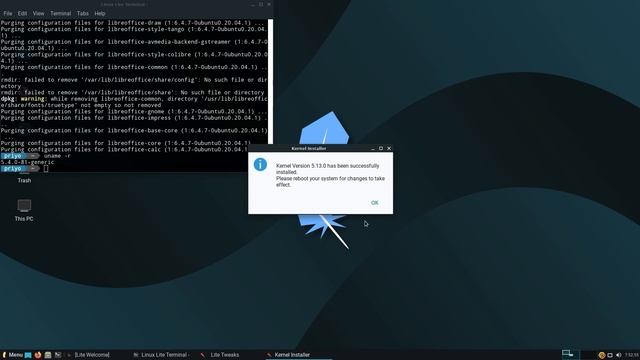The width and height of the screenshot is (640, 360).
Task: Open the Tabs menu in the terminal
Action: (x=82, y=13)
